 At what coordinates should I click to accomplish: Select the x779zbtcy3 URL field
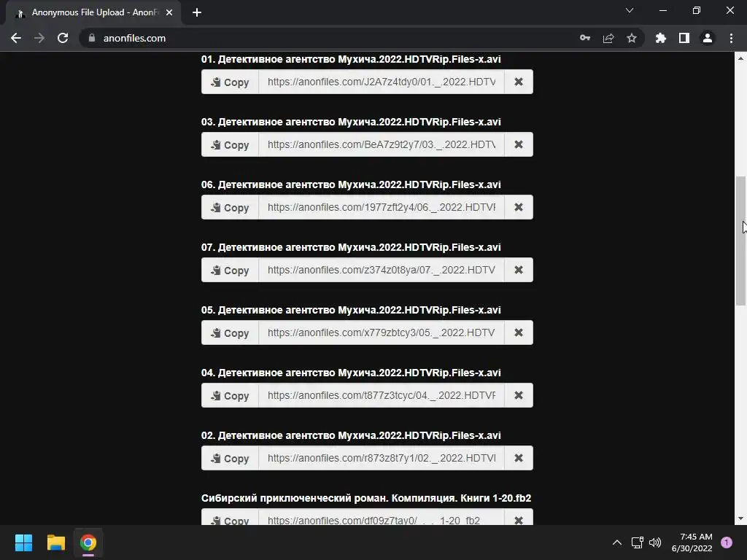coord(382,332)
